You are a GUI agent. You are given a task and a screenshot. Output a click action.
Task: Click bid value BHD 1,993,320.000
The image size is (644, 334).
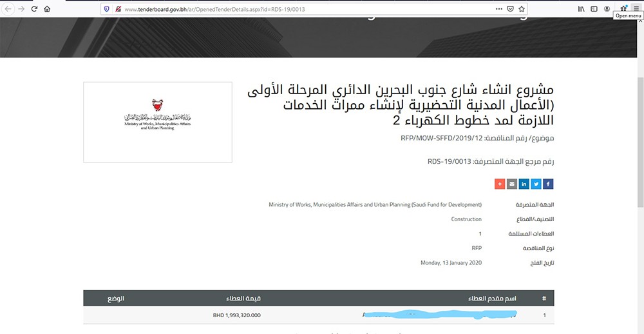pos(236,315)
